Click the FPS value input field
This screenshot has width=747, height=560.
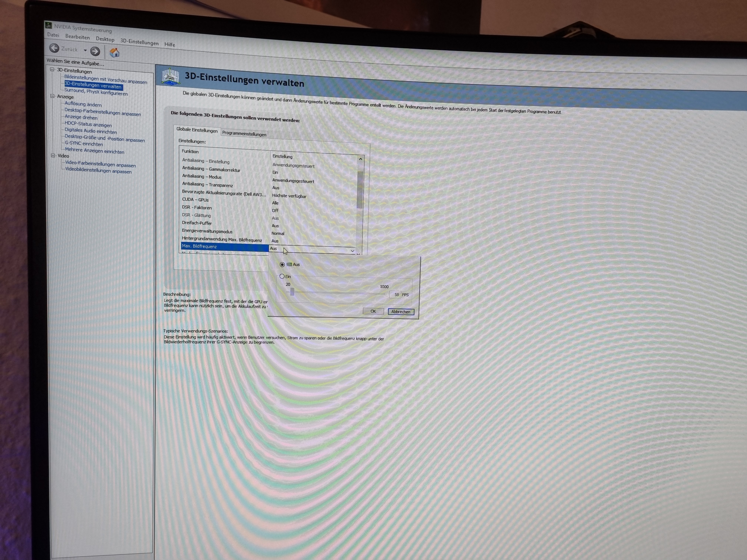(395, 295)
